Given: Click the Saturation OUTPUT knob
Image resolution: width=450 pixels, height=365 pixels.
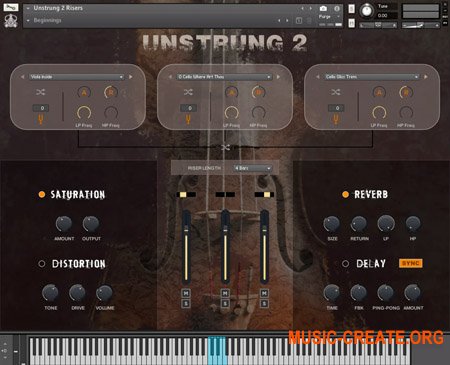Looking at the screenshot, I should [91, 224].
